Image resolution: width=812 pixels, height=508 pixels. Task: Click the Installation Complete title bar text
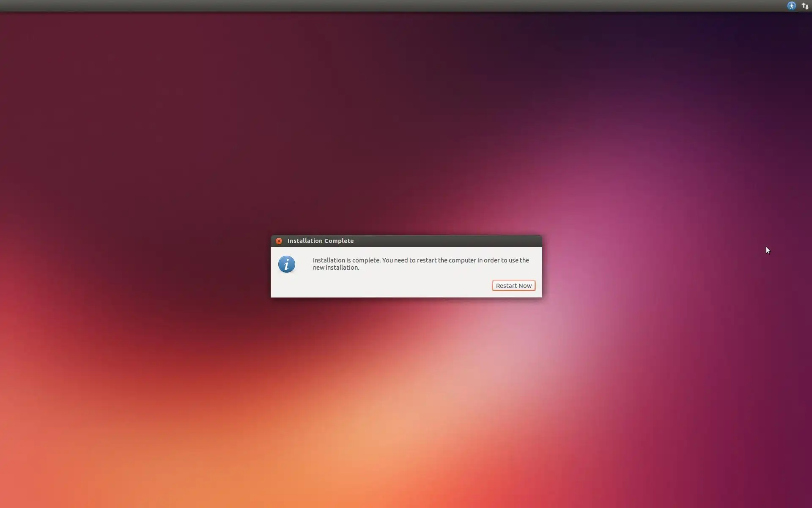[320, 241]
